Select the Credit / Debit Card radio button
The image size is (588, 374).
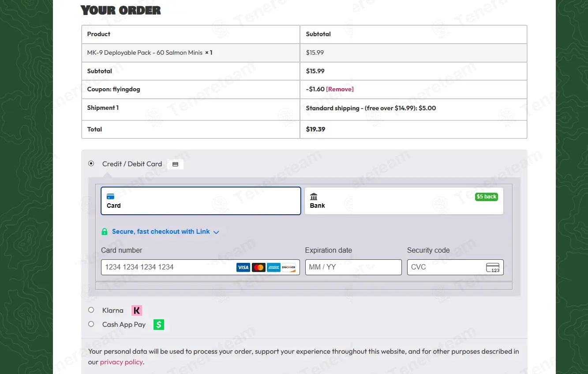pos(91,164)
